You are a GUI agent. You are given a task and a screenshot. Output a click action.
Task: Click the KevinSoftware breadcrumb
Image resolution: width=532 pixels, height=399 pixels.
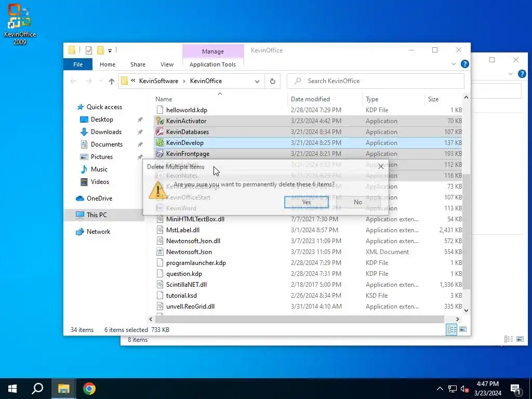pyautogui.click(x=158, y=81)
